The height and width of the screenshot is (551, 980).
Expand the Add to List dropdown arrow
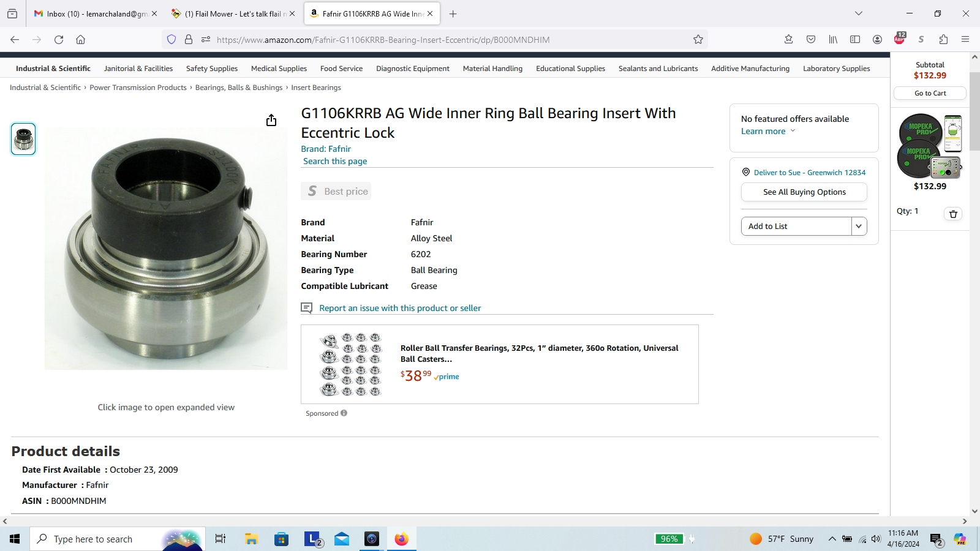(x=859, y=226)
